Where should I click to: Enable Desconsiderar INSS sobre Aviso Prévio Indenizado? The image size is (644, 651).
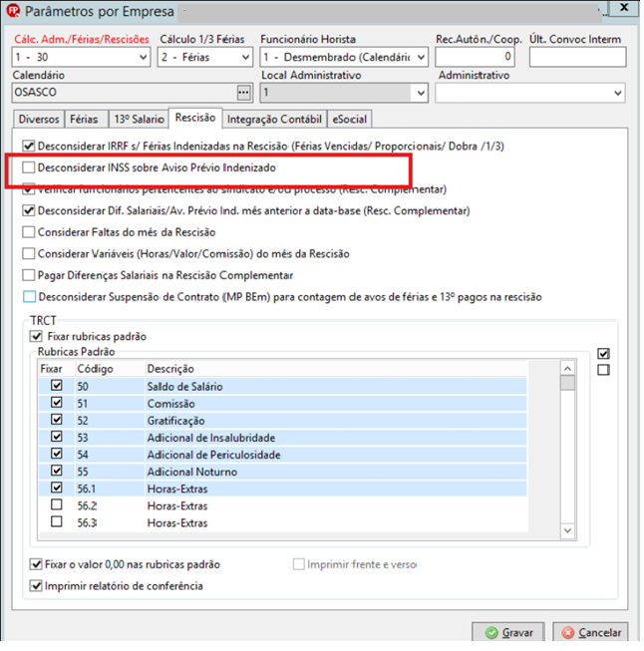[x=29, y=167]
